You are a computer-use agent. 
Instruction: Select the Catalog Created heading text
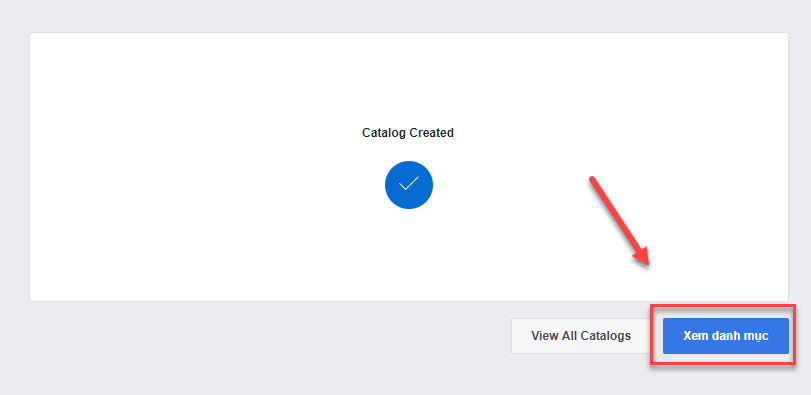coord(408,133)
